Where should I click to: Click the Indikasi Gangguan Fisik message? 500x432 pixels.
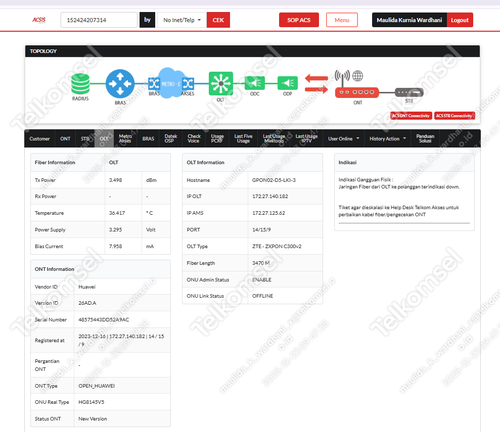point(399,183)
